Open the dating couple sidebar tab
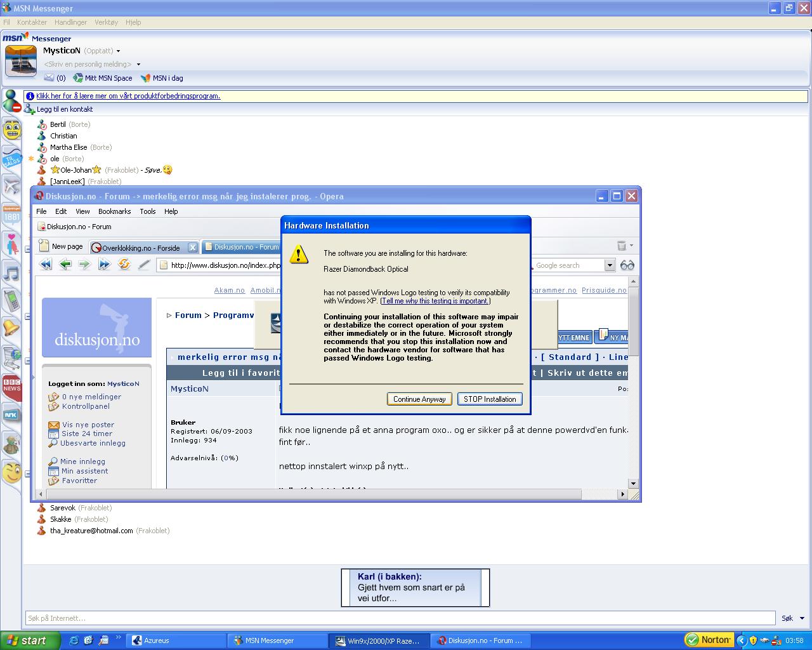 (x=12, y=244)
